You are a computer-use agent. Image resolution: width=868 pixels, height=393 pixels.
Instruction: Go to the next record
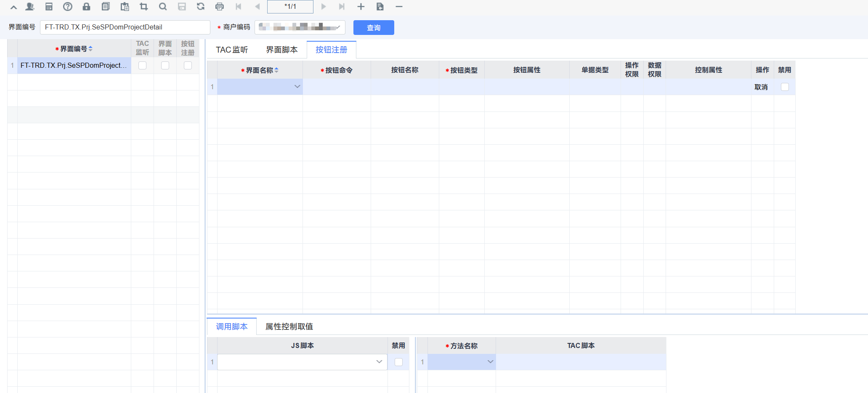point(323,7)
